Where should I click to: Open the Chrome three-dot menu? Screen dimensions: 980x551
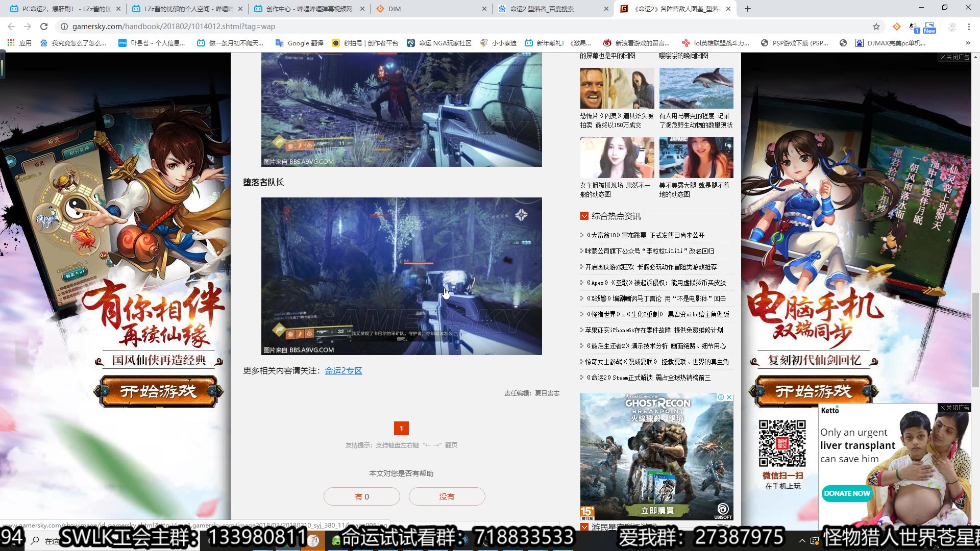[968, 27]
